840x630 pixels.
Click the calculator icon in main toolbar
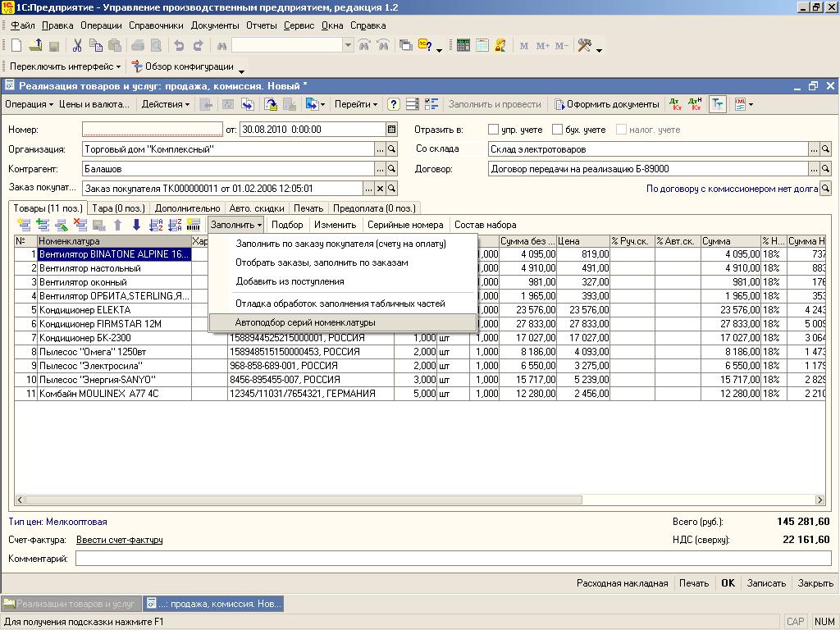(x=463, y=46)
